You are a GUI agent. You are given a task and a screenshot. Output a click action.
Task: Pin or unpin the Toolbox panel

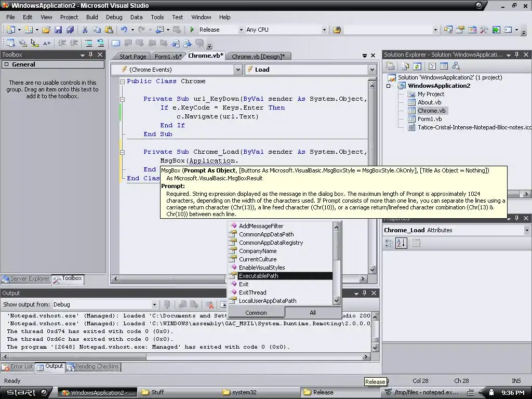coord(90,55)
